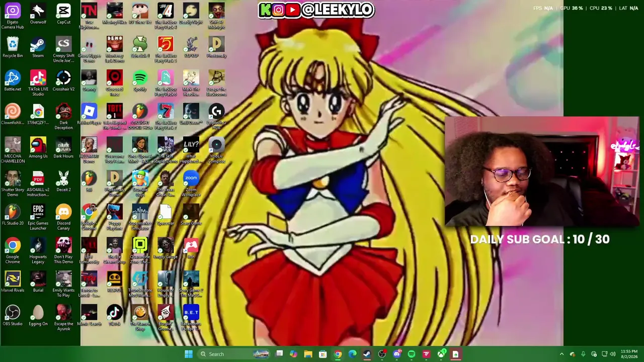Select the Among Us desktop icon

38,148
